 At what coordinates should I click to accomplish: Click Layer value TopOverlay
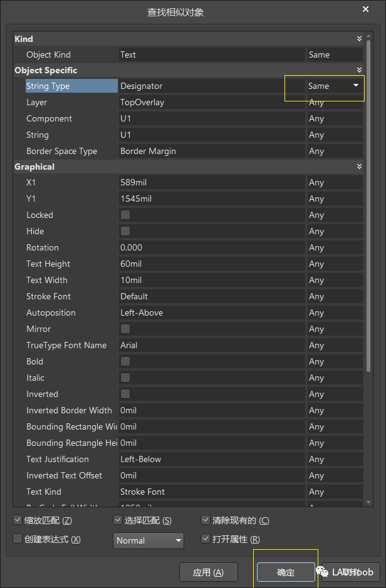(212, 102)
